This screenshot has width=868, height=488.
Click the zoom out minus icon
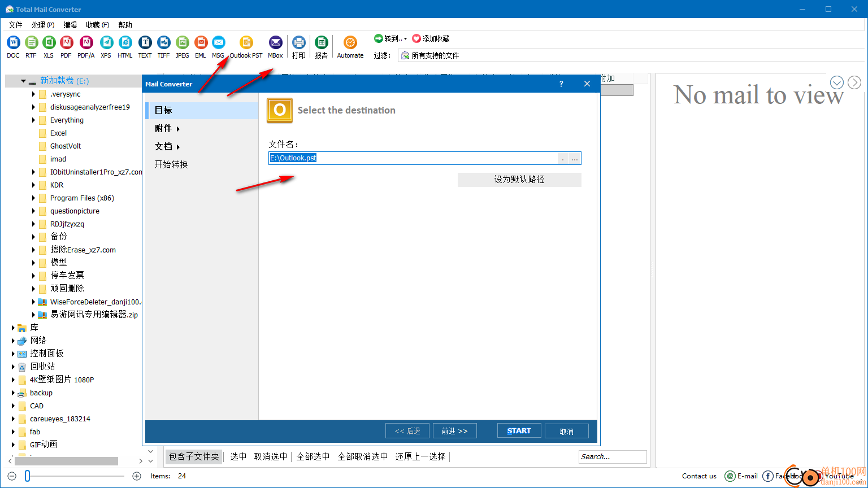tap(12, 476)
